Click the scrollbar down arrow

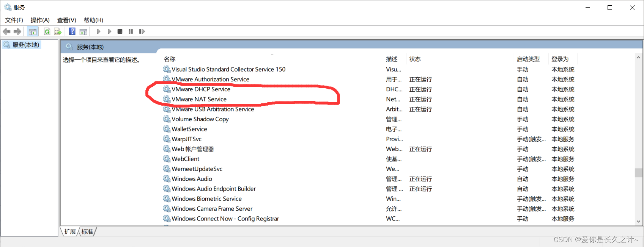point(638,222)
